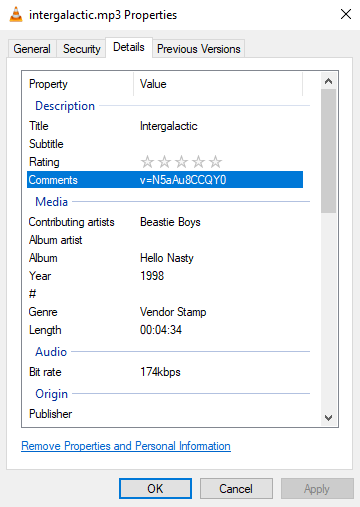The image size is (360, 507).
Task: Select the Comments property label
Action: [x=53, y=180]
